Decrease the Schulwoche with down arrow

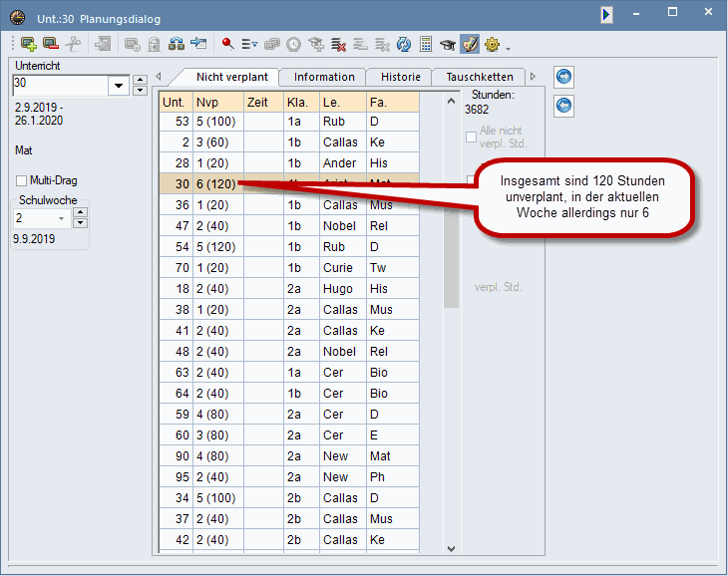[x=81, y=223]
